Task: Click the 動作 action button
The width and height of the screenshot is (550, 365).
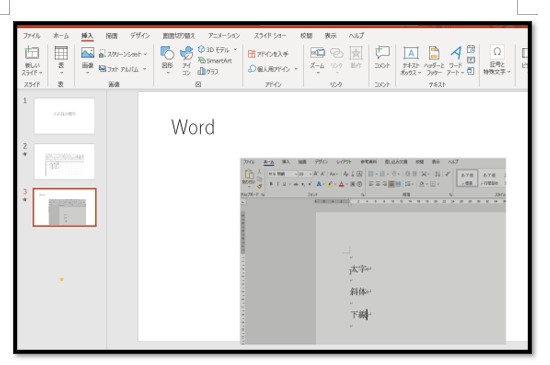Action: [x=356, y=58]
